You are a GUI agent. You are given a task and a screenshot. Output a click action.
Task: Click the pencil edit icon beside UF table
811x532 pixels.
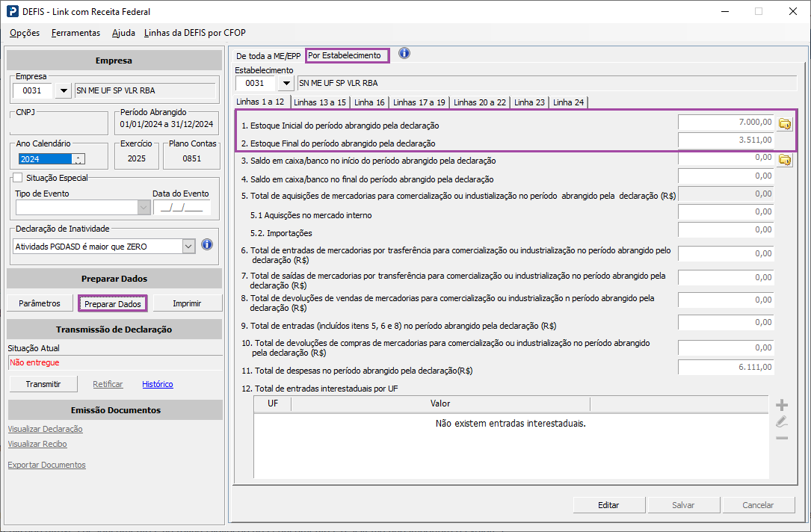(x=782, y=421)
